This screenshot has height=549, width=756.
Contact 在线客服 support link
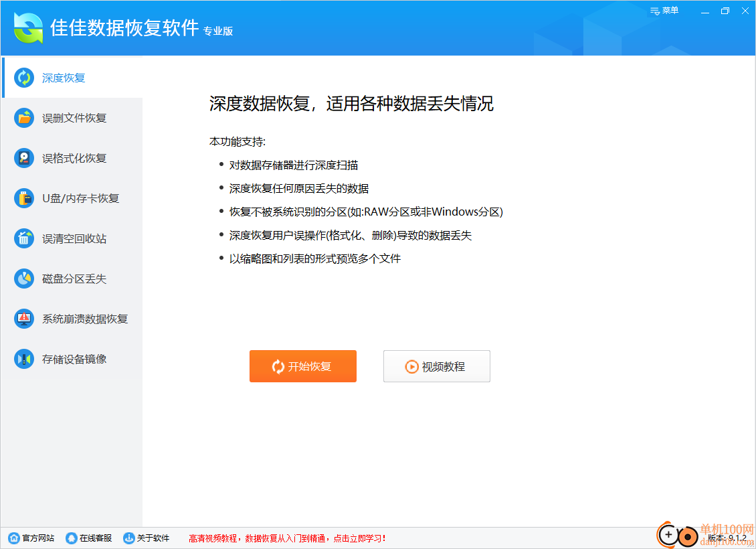[89, 538]
